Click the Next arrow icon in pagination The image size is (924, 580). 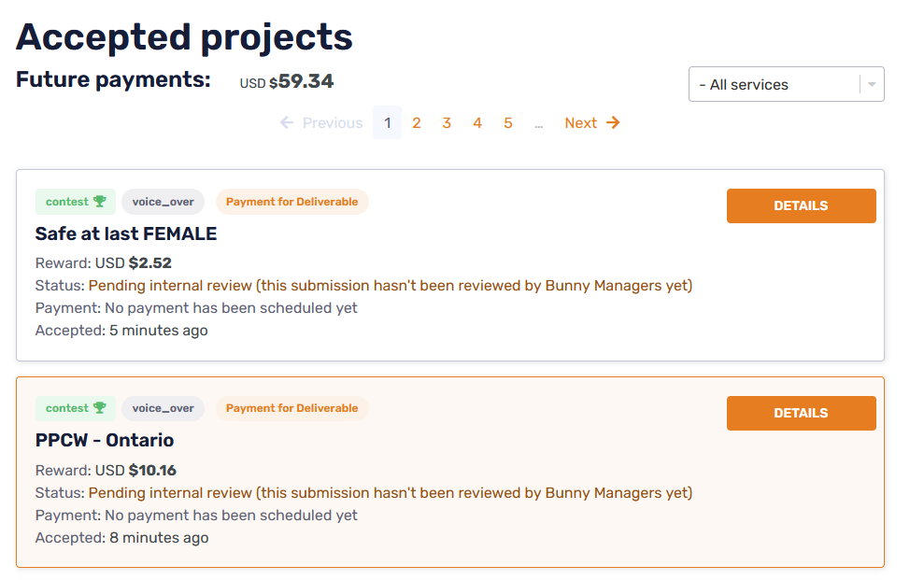[x=613, y=122]
